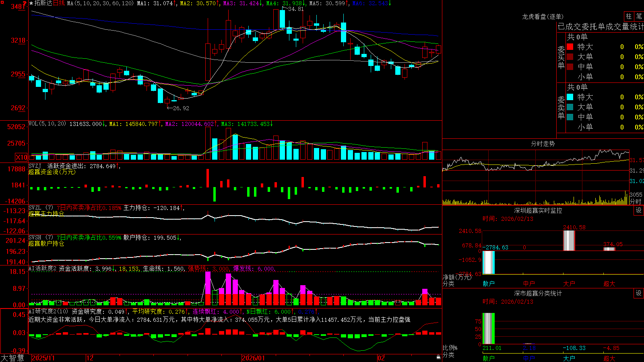
Task: Click the 超赢散户持仓 label
Action: pyautogui.click(x=46, y=243)
